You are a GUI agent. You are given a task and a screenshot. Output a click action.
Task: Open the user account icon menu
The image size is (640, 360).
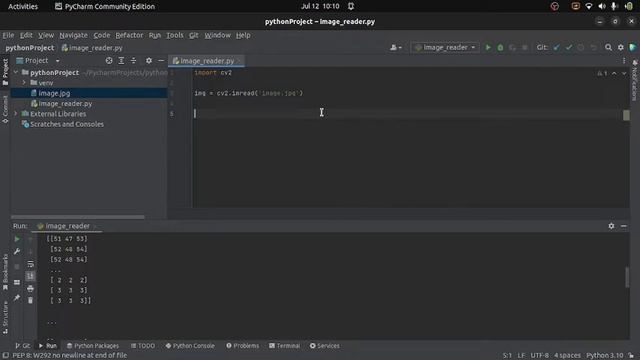click(396, 48)
